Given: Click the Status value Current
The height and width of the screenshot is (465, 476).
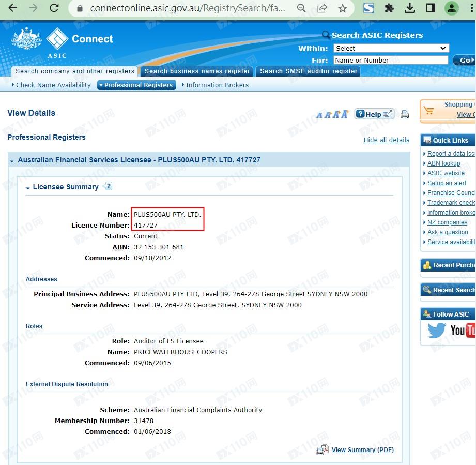Looking at the screenshot, I should pos(146,236).
